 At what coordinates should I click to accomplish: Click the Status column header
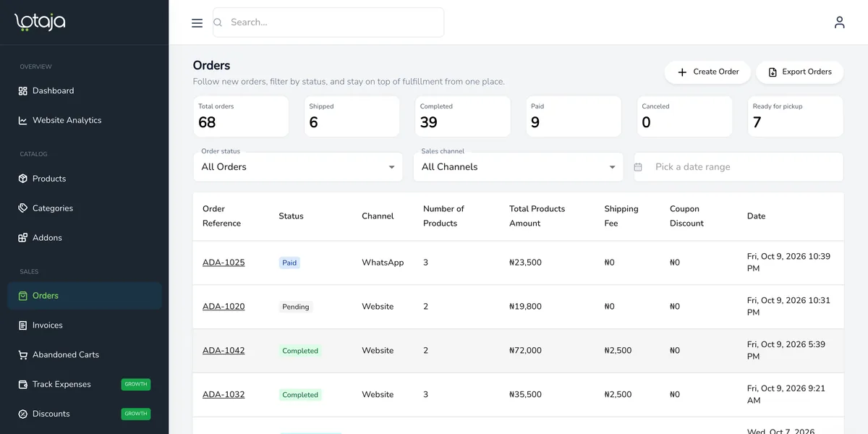(291, 216)
